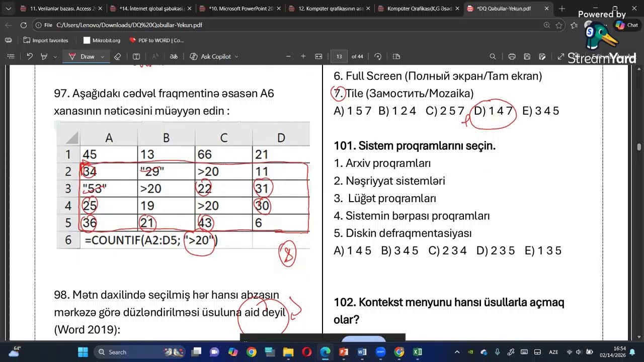Click the Rotate page icon
This screenshot has height=362, width=644.
click(378, 56)
